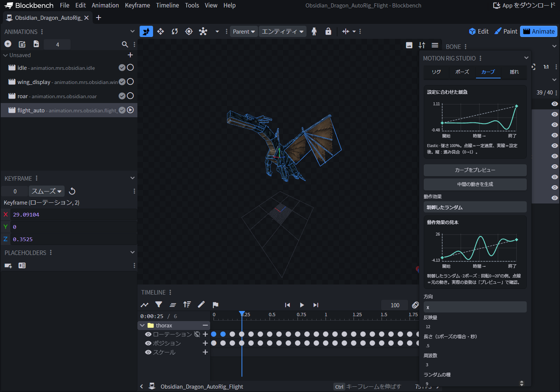Toggle saved checkmark for wing_display animation
The height and width of the screenshot is (392, 560).
122,82
